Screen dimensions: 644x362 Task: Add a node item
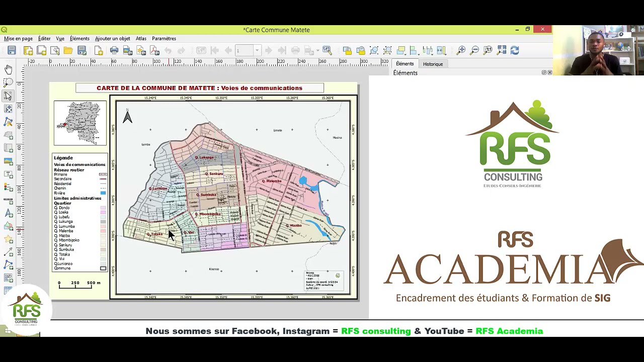tap(8, 265)
